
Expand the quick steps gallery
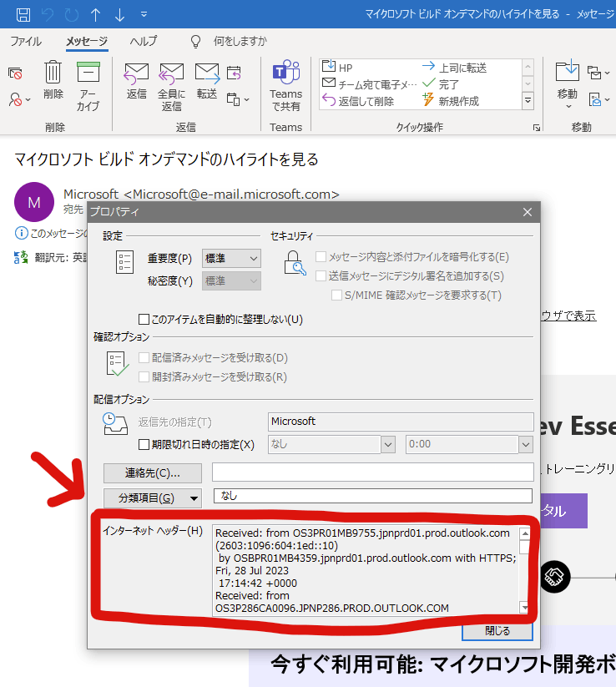(x=528, y=101)
